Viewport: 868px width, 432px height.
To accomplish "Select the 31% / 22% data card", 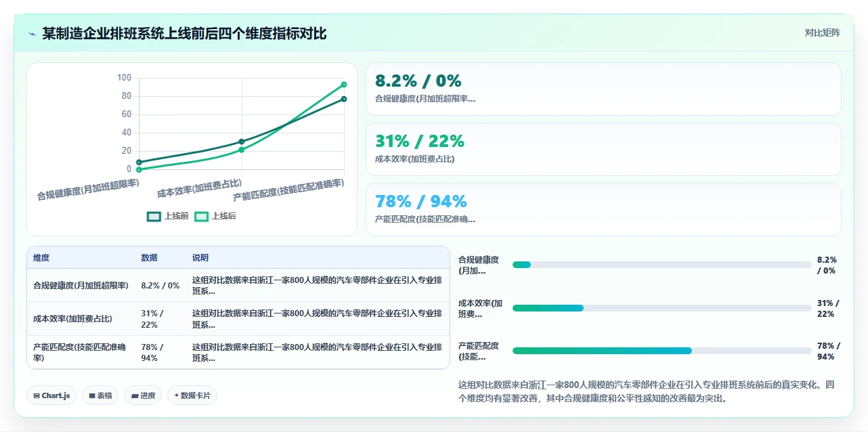I will click(603, 149).
